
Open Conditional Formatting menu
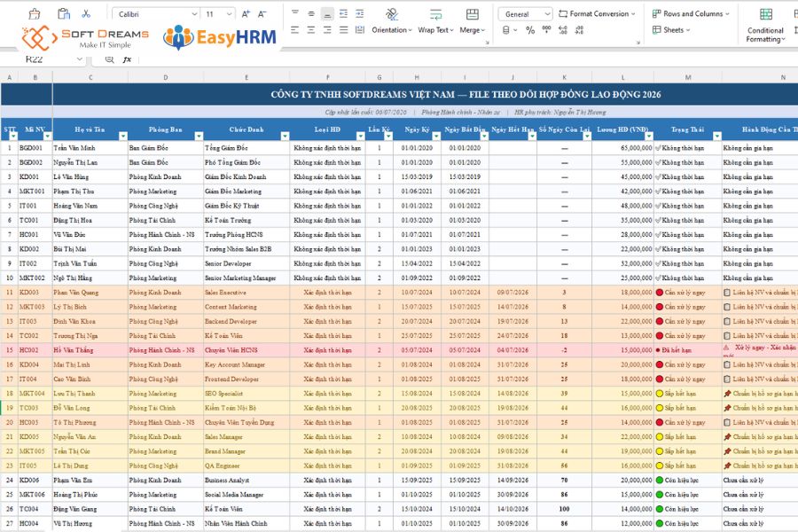(x=765, y=26)
